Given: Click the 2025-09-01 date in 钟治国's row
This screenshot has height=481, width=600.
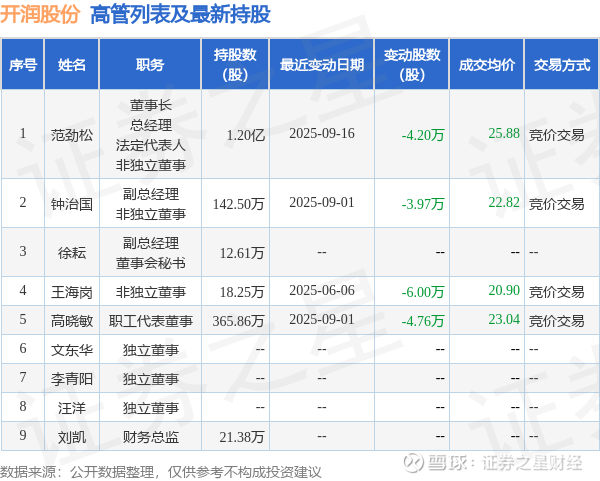Looking at the screenshot, I should [x=322, y=202].
